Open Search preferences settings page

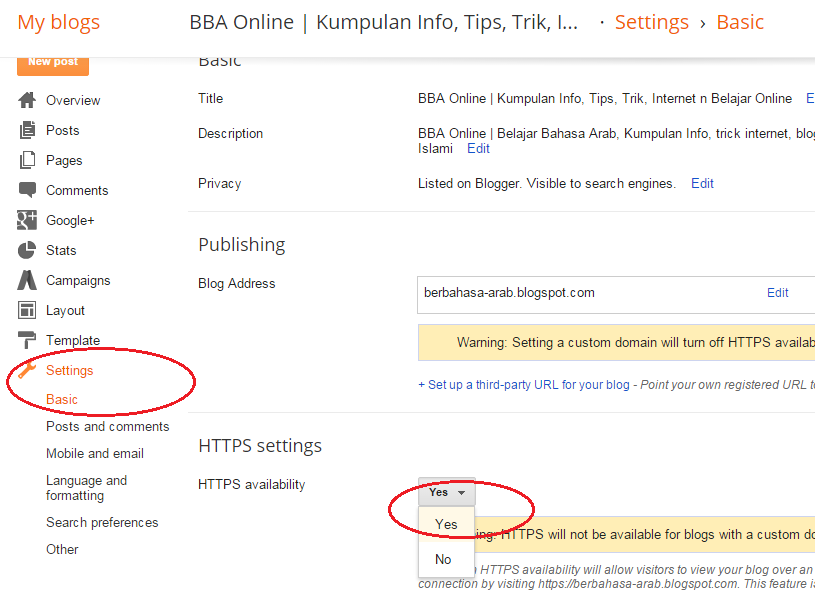click(x=102, y=522)
